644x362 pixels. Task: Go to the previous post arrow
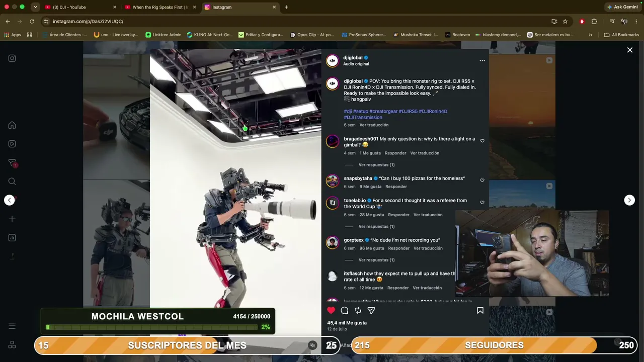pos(10,200)
